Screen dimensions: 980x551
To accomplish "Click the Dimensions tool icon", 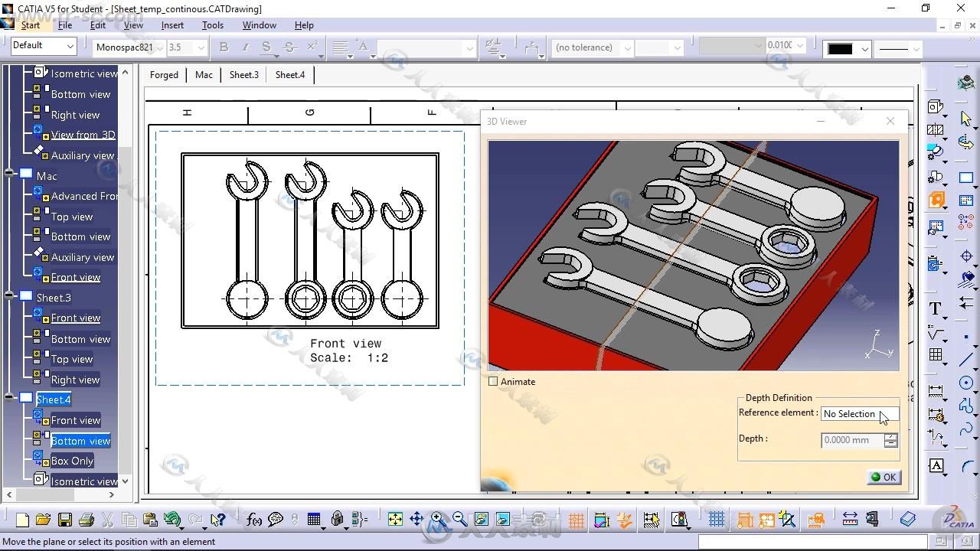I will pyautogui.click(x=935, y=390).
